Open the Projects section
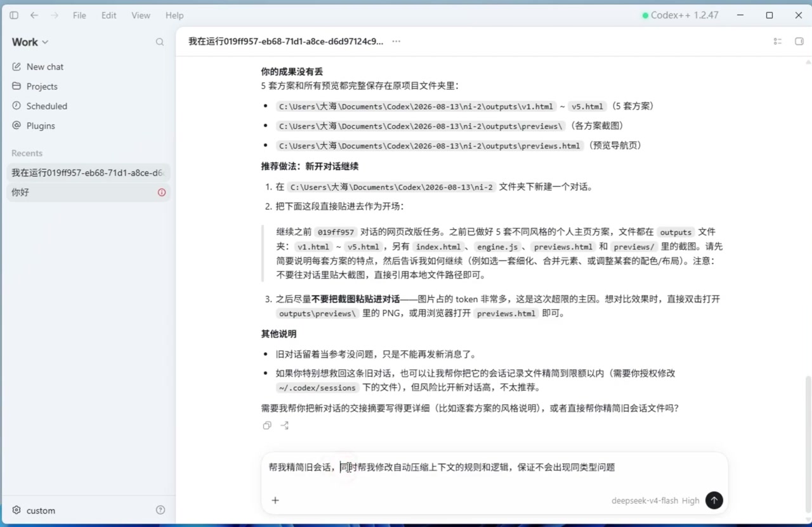This screenshot has height=527, width=812. [89, 86]
